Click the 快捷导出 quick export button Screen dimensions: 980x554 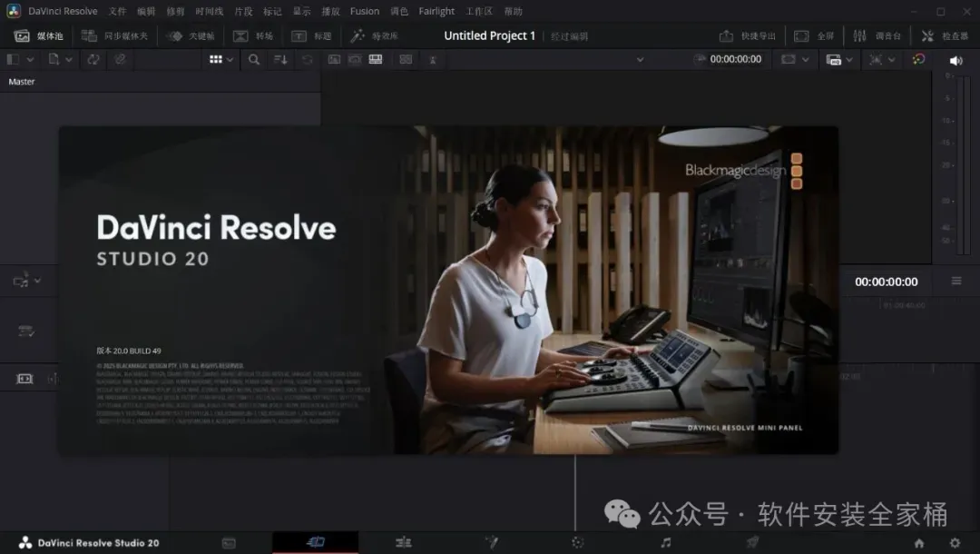(x=748, y=35)
